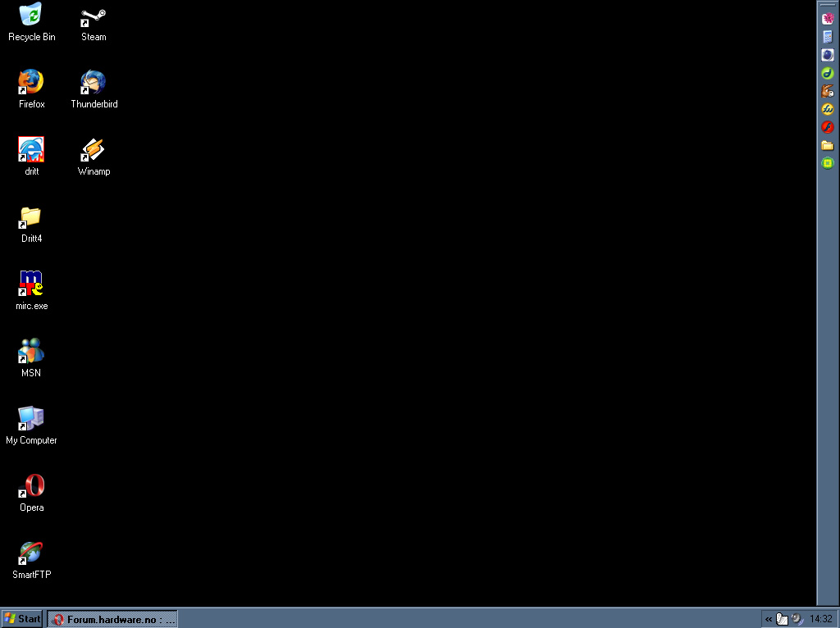Select the Dritt4 folder shortcut

pyautogui.click(x=31, y=224)
